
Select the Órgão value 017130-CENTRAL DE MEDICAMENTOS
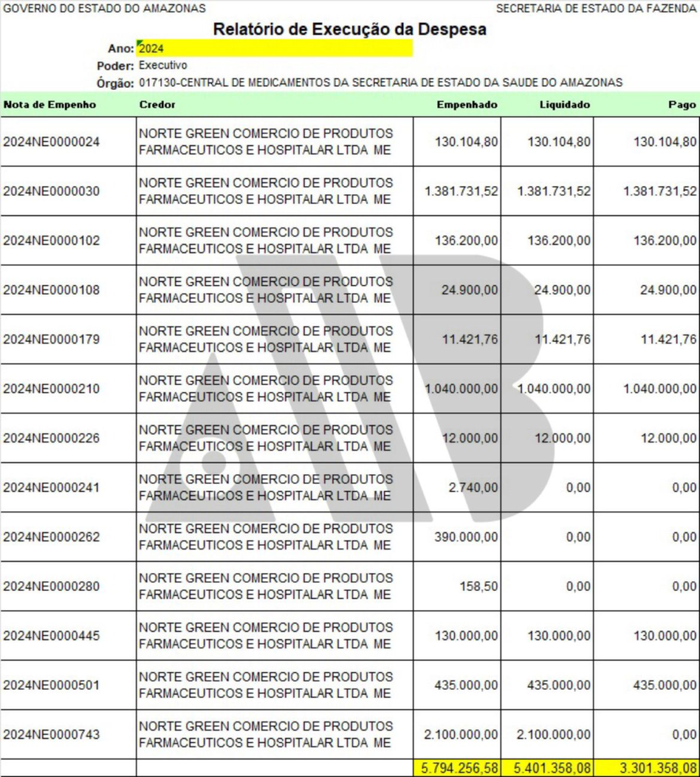click(x=380, y=83)
